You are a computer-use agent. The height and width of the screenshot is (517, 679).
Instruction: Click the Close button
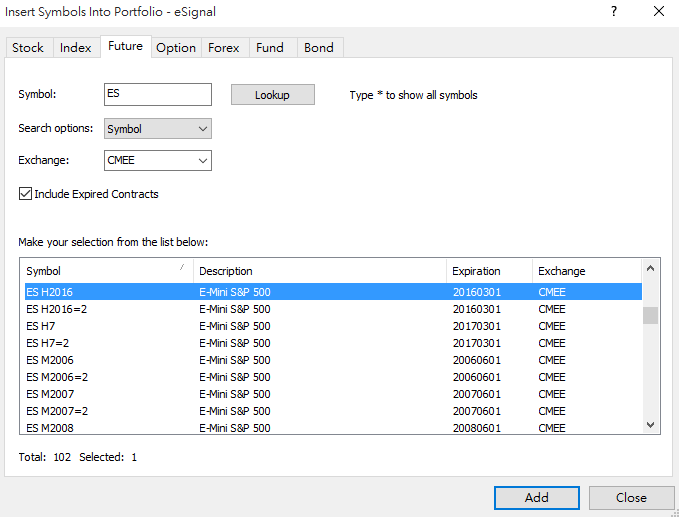coord(631,498)
